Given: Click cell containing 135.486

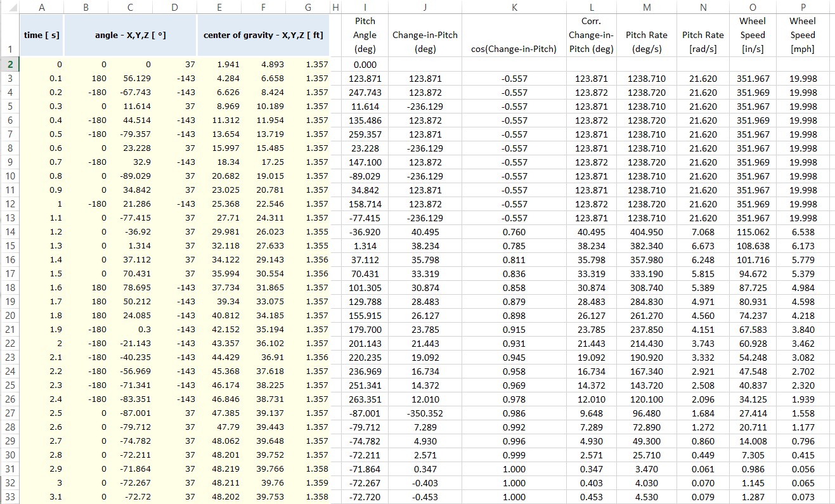Looking at the screenshot, I should 365,120.
